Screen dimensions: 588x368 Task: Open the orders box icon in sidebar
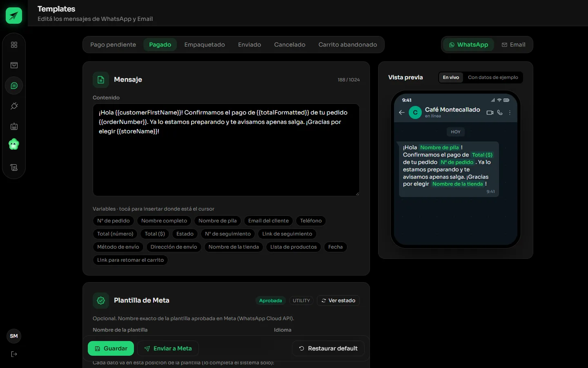(14, 65)
